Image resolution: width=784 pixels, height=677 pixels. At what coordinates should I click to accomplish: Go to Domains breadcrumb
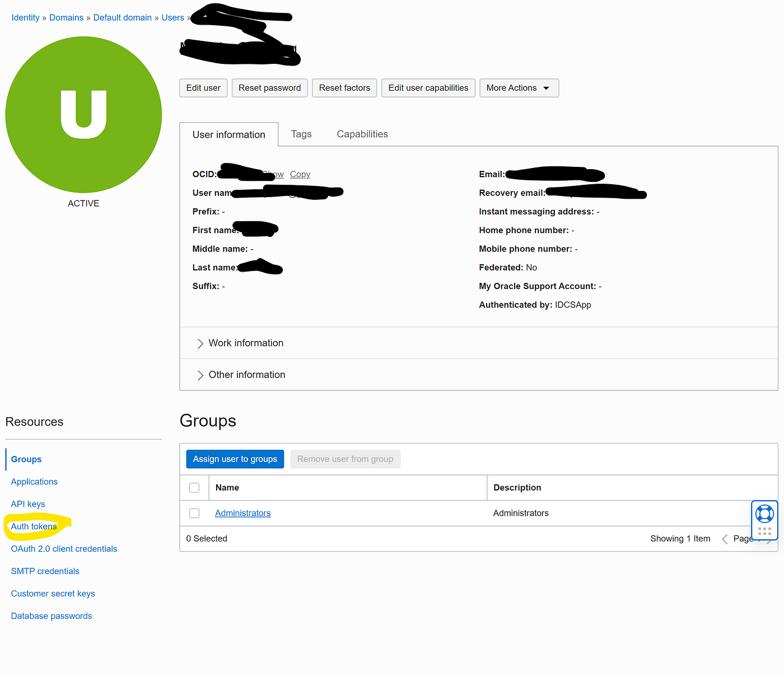pos(66,17)
